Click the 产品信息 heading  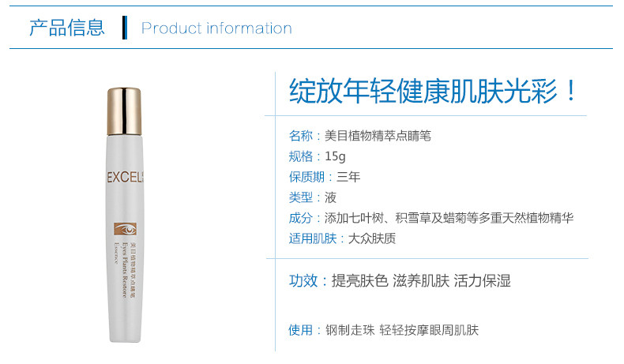67,28
